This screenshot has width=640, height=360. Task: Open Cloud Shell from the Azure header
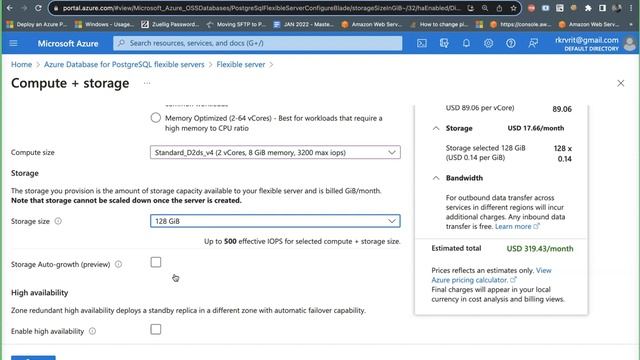pyautogui.click(x=422, y=43)
